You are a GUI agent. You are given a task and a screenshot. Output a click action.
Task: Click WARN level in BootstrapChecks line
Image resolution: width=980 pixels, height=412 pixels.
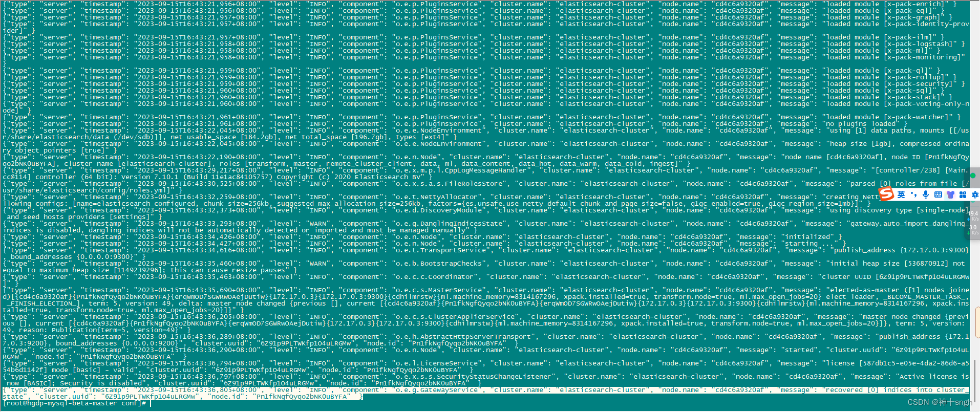click(x=318, y=264)
